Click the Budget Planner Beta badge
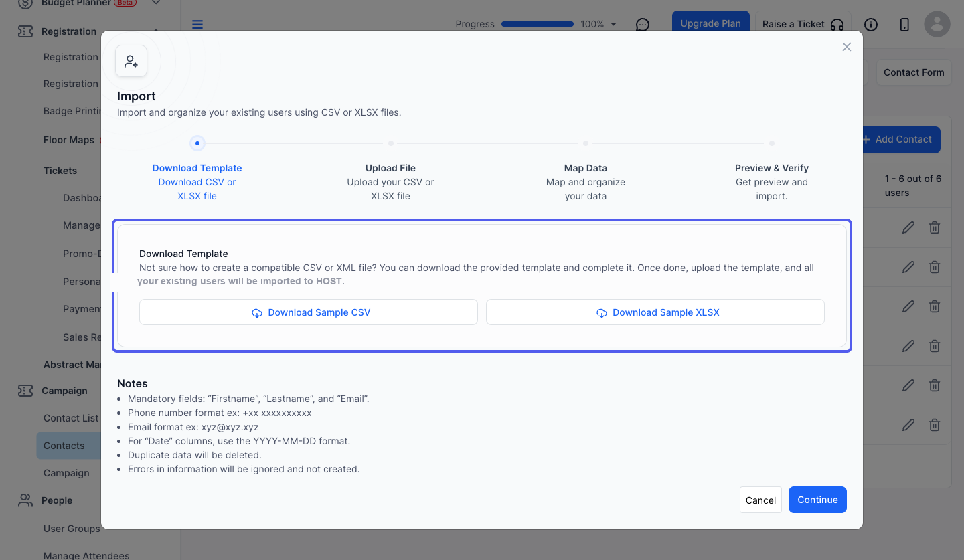The width and height of the screenshot is (964, 560). [x=125, y=3]
